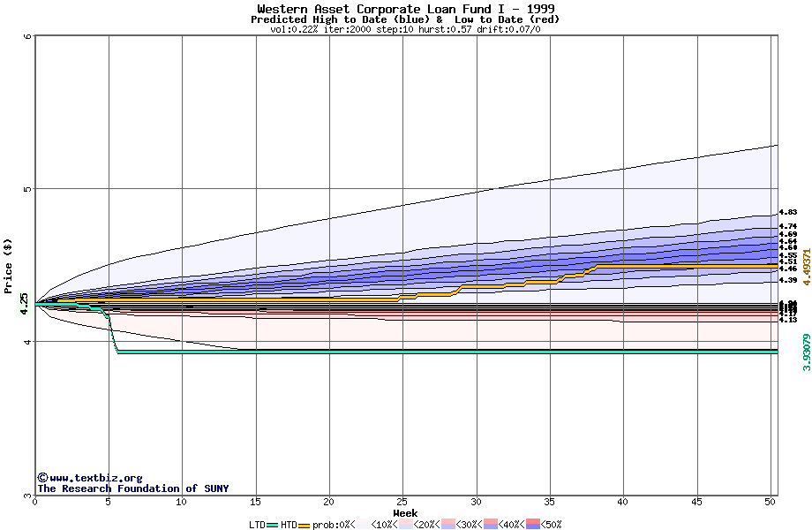Screen dimensions: 812x530
Task: Click the legend swatch between 30% and 40%
Action: tap(491, 525)
